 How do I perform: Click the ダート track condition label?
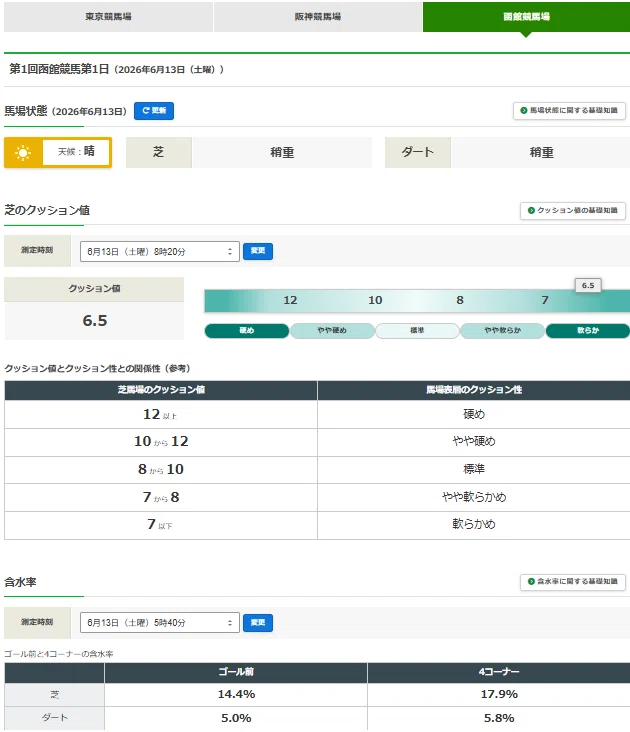[x=418, y=153]
